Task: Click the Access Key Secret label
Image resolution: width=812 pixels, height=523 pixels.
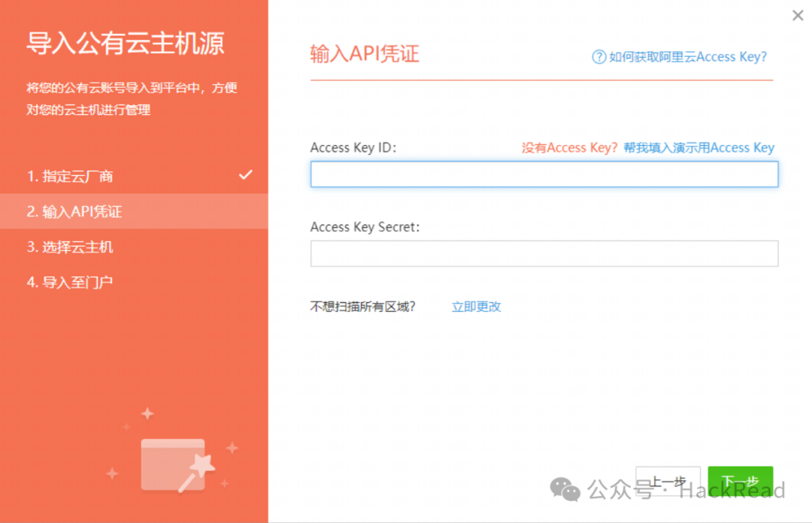Action: pos(365,227)
